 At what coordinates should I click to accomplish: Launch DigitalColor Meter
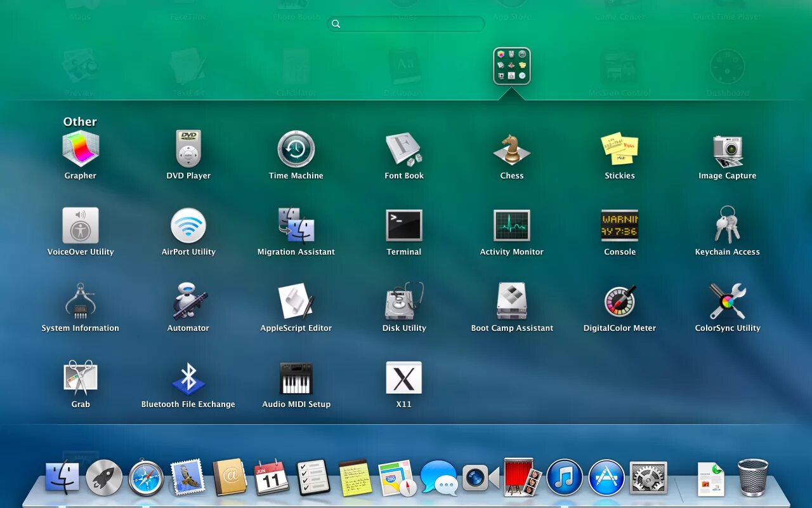[620, 302]
